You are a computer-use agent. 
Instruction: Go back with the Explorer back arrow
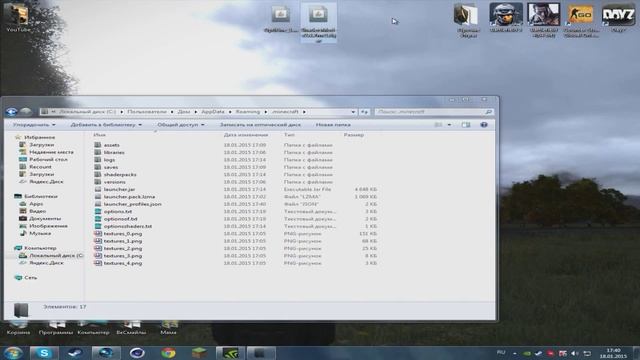pos(11,111)
